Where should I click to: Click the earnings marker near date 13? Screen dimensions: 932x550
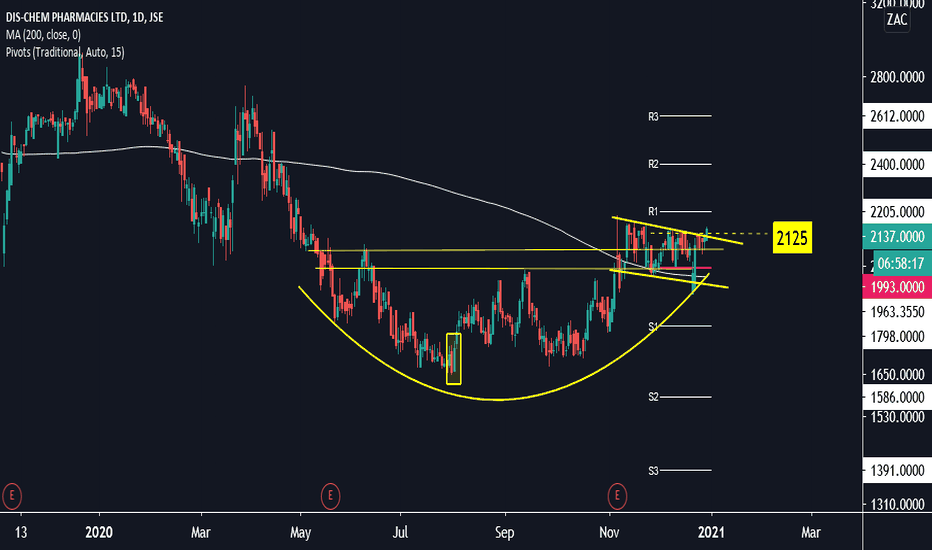[x=11, y=495]
